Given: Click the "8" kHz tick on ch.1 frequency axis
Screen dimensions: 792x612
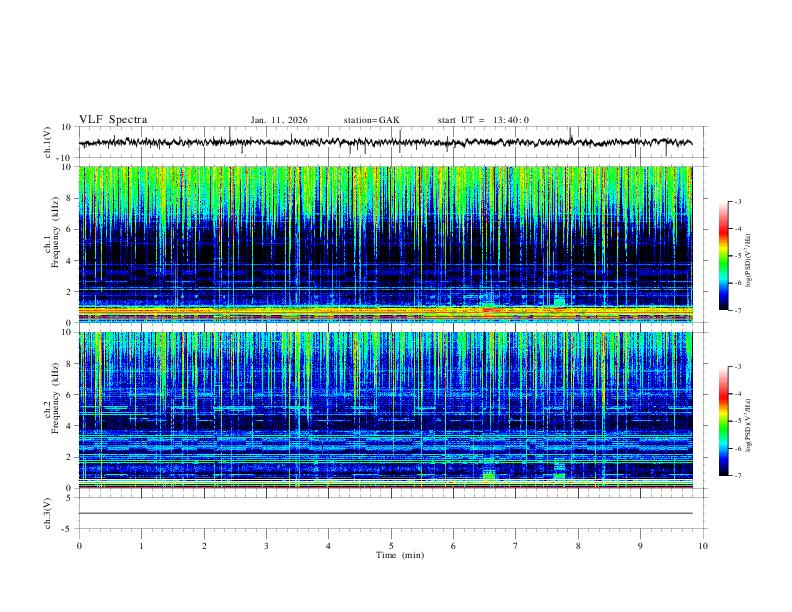Looking at the screenshot, I should (x=69, y=198).
